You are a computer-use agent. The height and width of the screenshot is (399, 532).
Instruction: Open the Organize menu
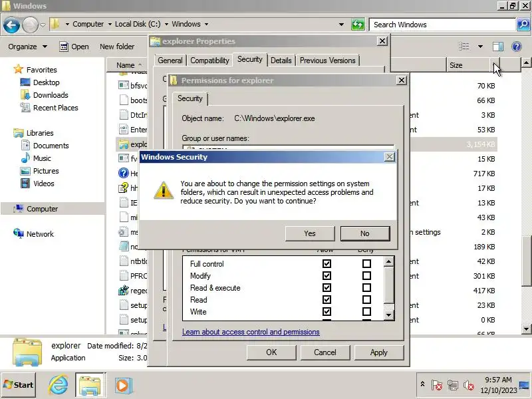(x=27, y=47)
